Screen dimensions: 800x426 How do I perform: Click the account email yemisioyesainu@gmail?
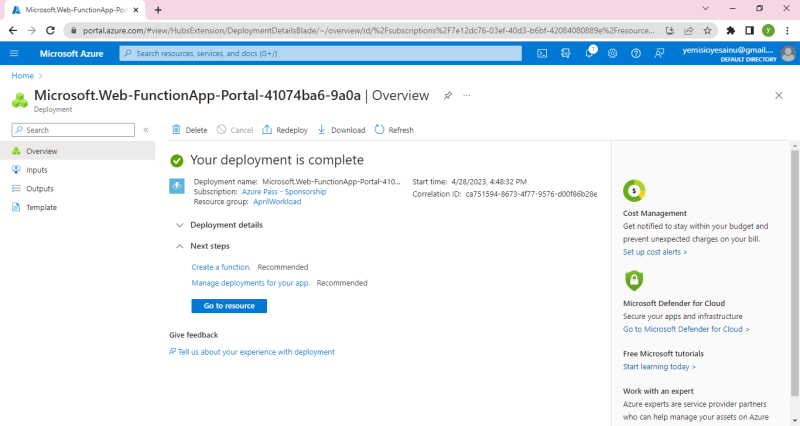(728, 49)
